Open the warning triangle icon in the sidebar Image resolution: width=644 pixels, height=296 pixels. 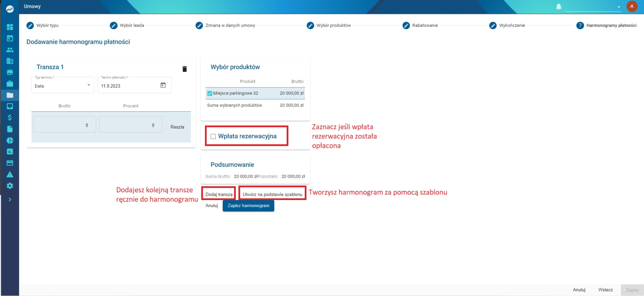[x=10, y=174]
